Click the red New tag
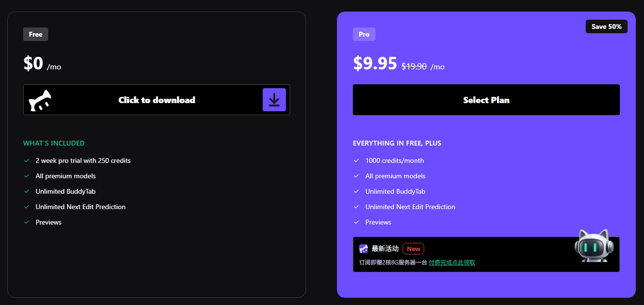 [x=413, y=249]
